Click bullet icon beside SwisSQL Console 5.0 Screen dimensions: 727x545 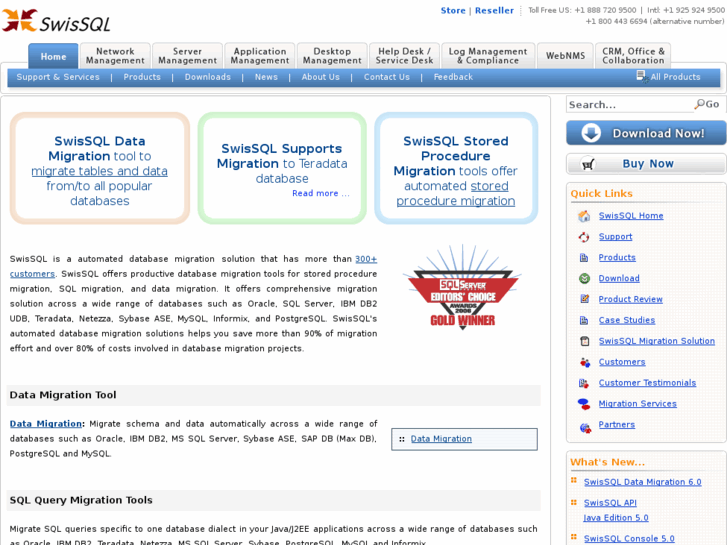pos(574,537)
